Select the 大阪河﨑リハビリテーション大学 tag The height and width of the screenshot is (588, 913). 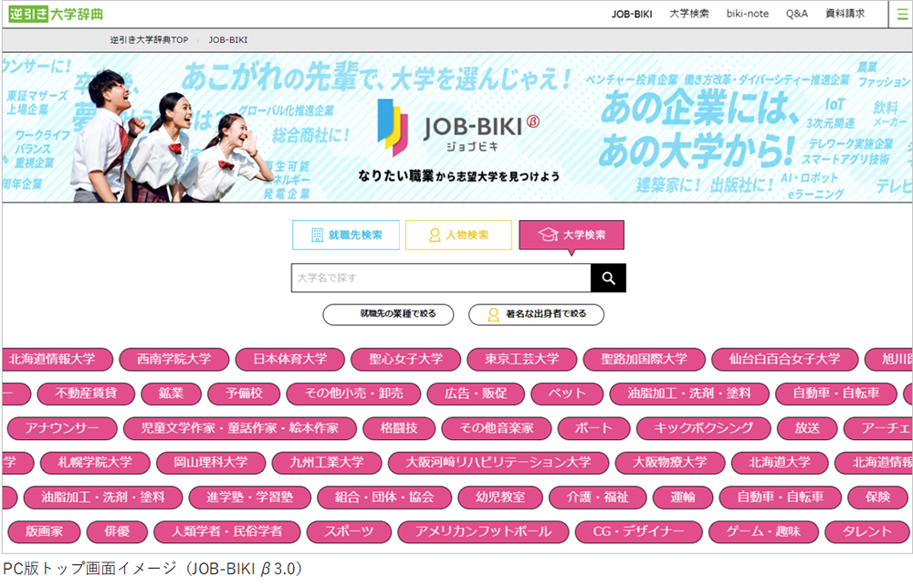click(498, 463)
